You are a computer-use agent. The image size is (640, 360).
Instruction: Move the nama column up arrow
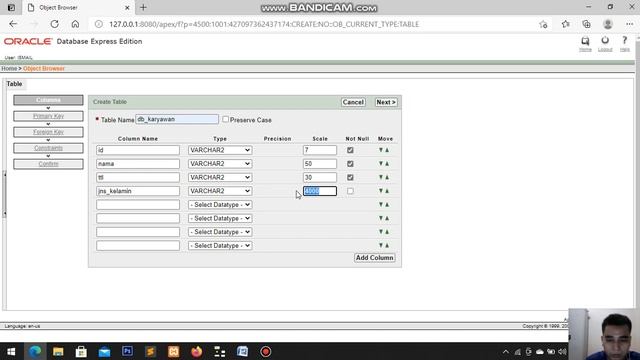(387, 164)
